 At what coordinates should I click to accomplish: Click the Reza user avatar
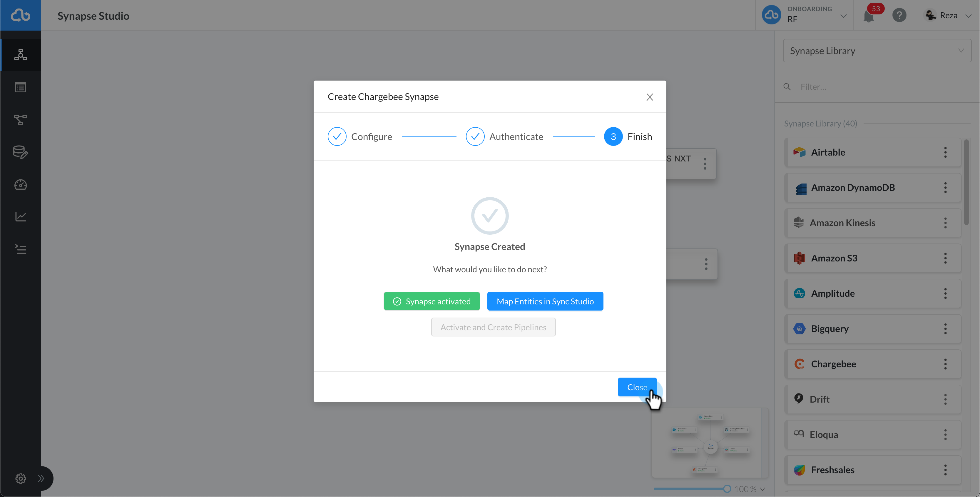coord(931,15)
